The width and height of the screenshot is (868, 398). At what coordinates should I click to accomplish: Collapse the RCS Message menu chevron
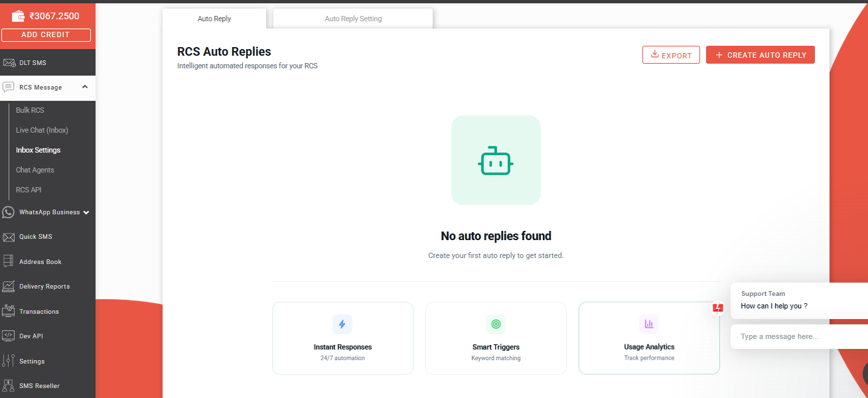[85, 87]
